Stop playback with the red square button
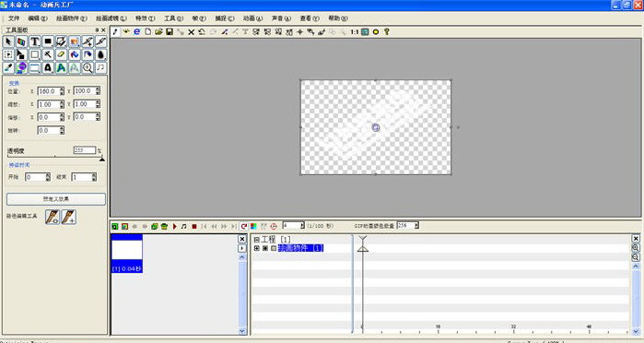This screenshot has width=644, height=343. coord(194,226)
